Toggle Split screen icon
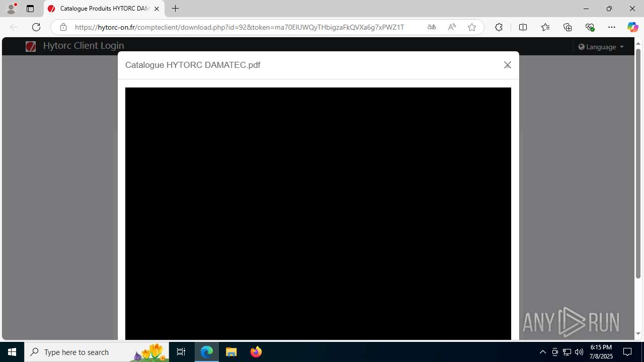The image size is (644, 362). (523, 27)
